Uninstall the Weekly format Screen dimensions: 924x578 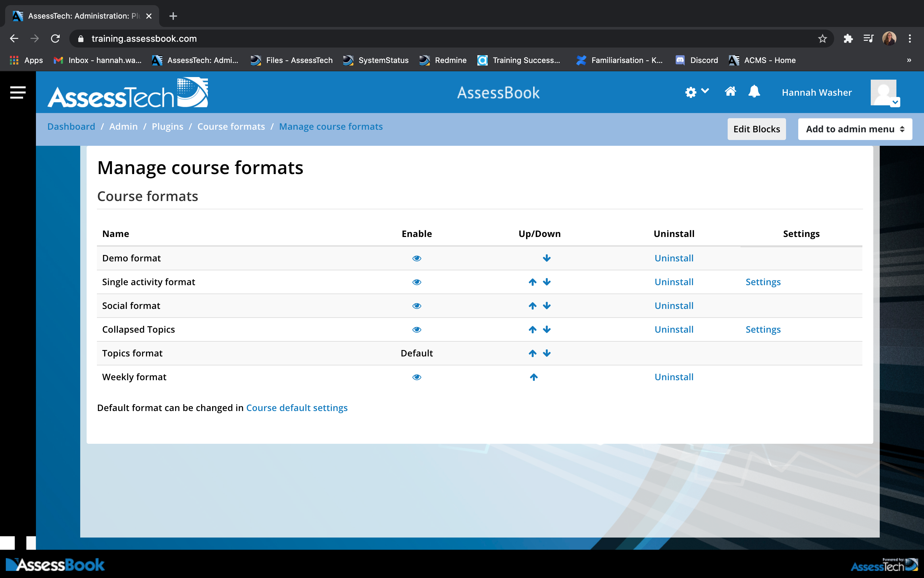click(x=674, y=377)
